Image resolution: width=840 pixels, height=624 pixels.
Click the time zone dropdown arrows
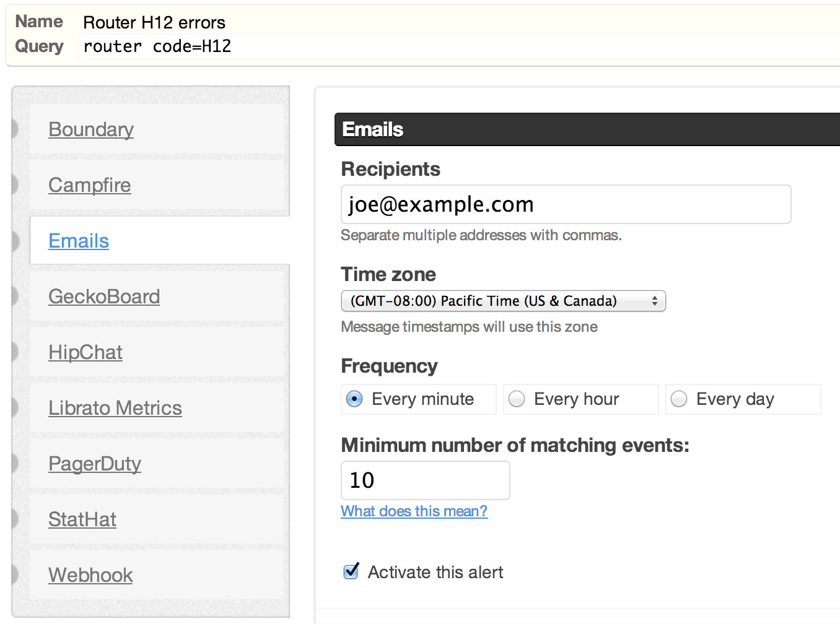pos(654,301)
